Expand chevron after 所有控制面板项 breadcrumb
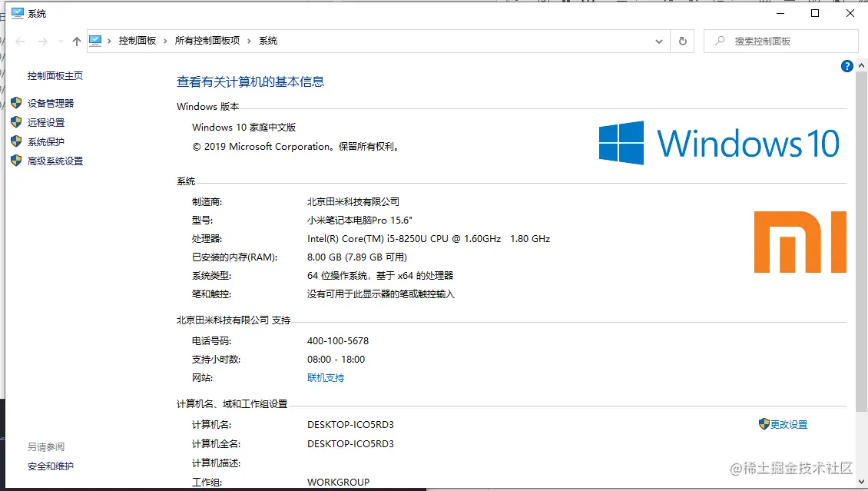This screenshot has width=868, height=491. pos(249,41)
